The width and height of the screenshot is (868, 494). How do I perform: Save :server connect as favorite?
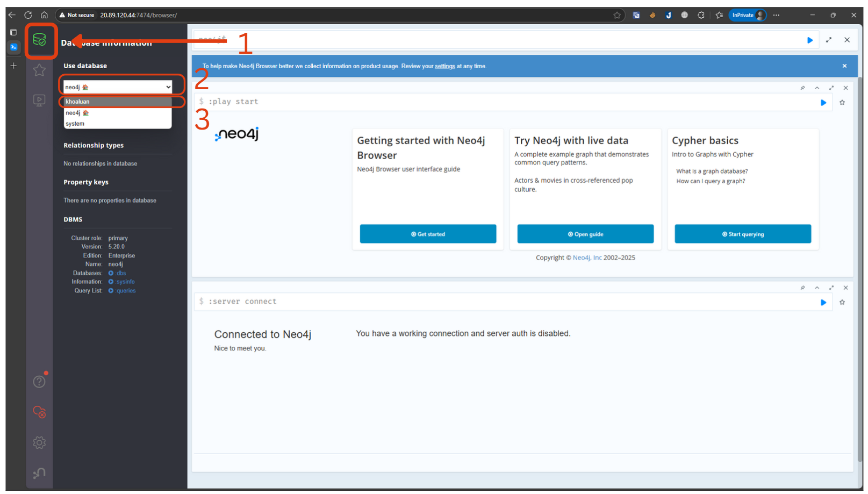[x=842, y=303]
